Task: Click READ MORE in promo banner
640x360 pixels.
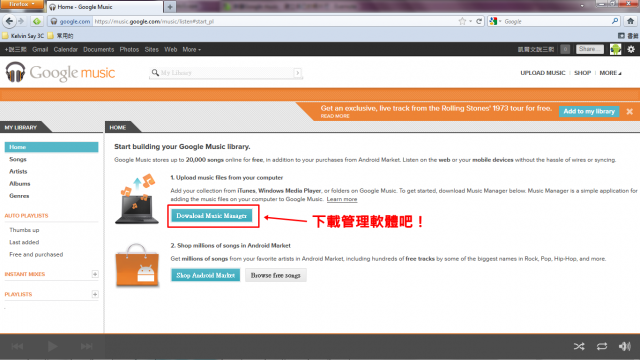Action: coord(335,116)
